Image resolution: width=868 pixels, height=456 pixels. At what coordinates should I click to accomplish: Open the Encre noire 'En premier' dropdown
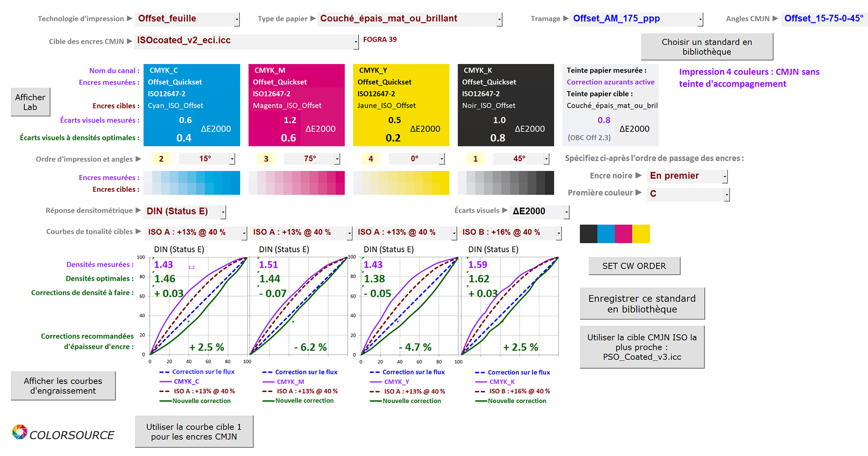[x=725, y=176]
